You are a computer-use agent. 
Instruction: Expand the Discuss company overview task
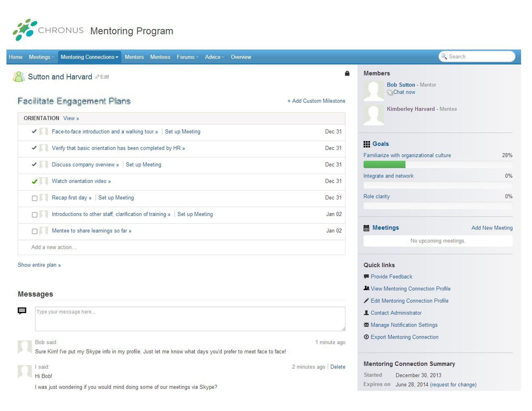[x=85, y=165]
